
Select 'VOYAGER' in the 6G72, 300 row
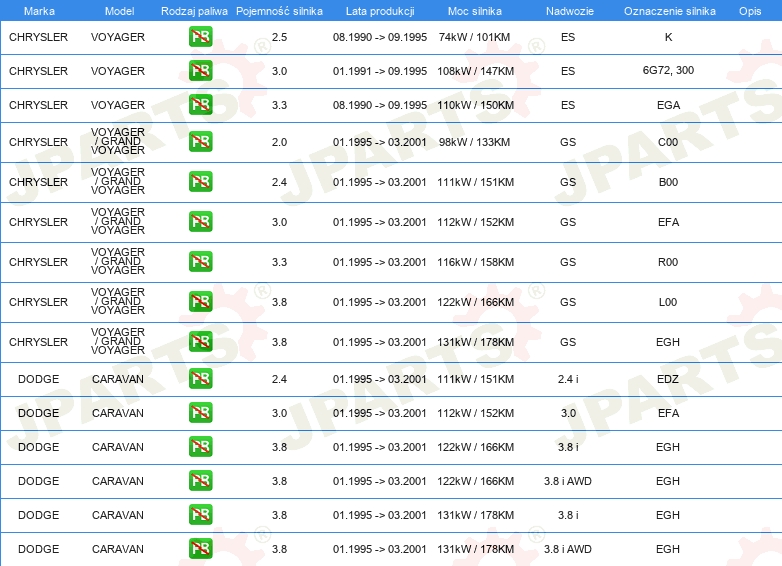[x=118, y=71]
